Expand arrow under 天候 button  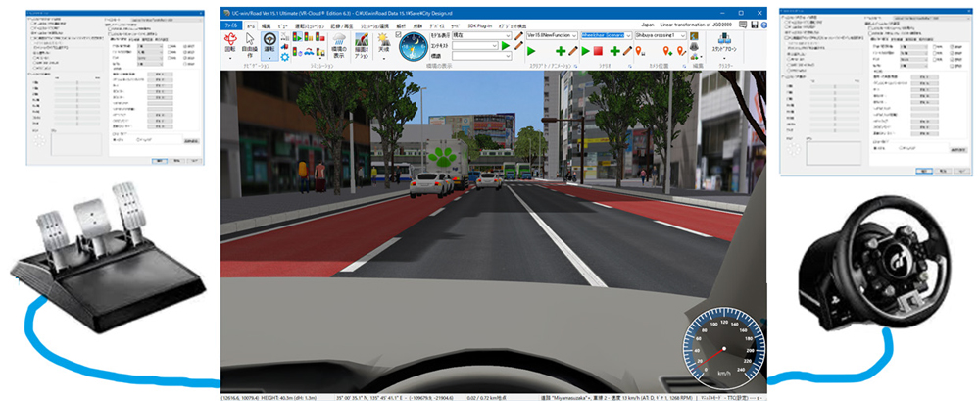coord(384,59)
